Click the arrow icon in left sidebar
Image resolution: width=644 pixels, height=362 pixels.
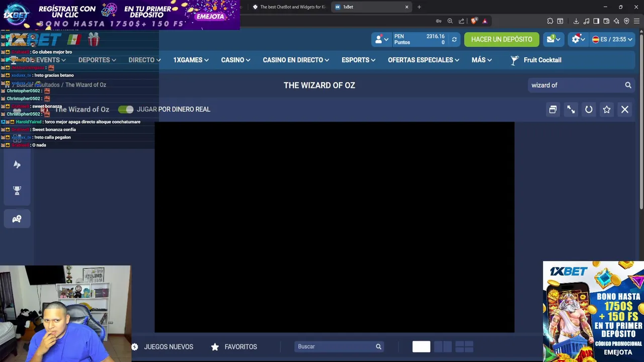point(17,164)
